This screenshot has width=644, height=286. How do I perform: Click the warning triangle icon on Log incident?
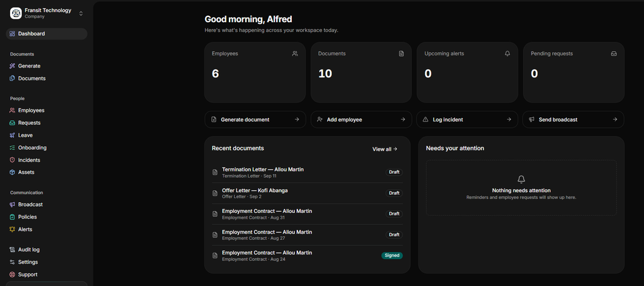(426, 119)
